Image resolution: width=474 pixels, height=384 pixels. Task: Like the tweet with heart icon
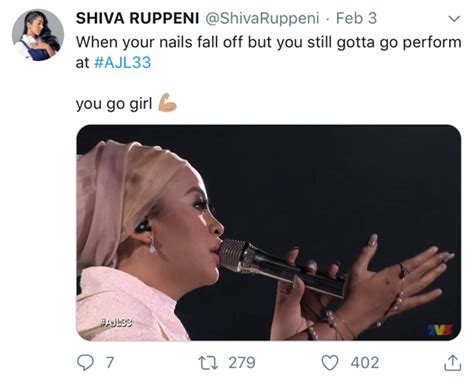(330, 362)
